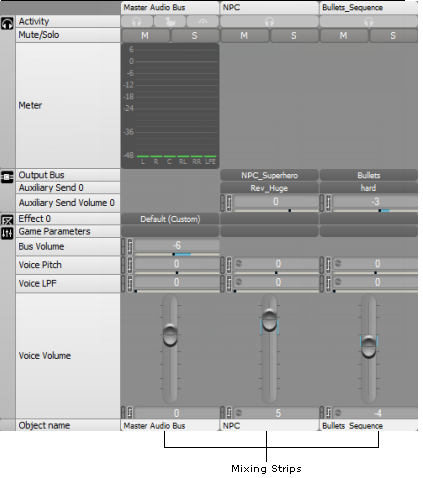Mute the Bullets_Sequence strip

click(344, 36)
